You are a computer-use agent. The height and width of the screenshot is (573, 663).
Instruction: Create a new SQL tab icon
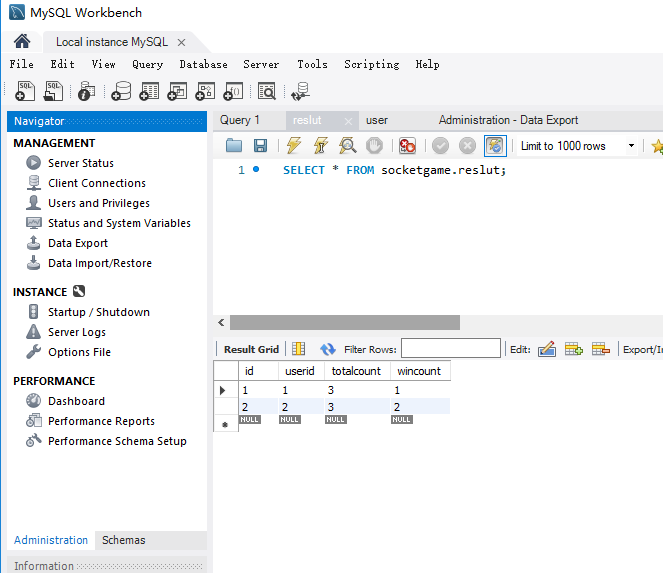click(25, 91)
